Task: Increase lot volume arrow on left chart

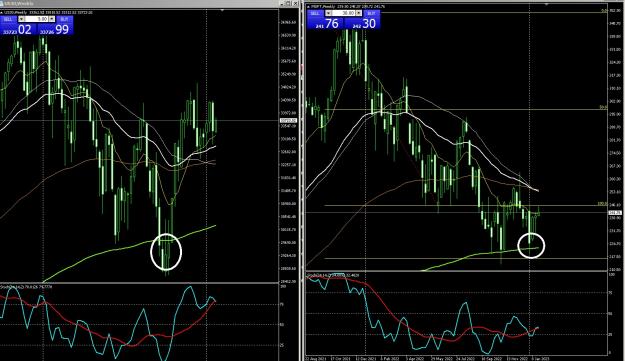Action: [52, 19]
